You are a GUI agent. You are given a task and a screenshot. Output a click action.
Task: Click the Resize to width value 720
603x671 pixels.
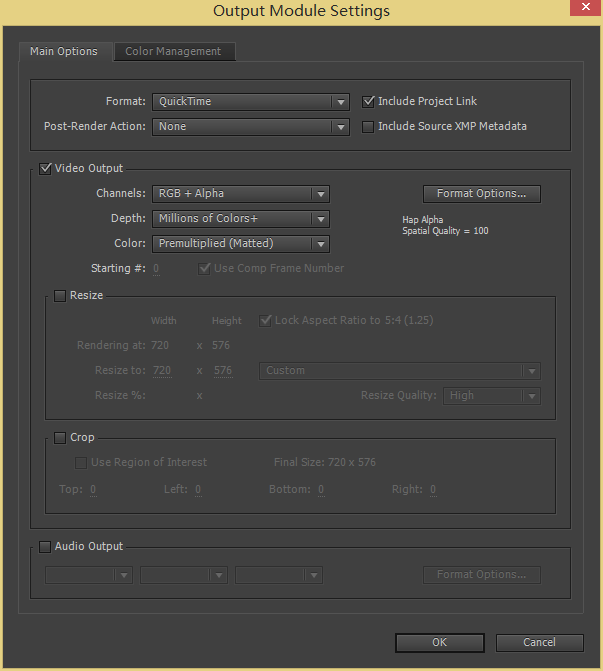(162, 371)
